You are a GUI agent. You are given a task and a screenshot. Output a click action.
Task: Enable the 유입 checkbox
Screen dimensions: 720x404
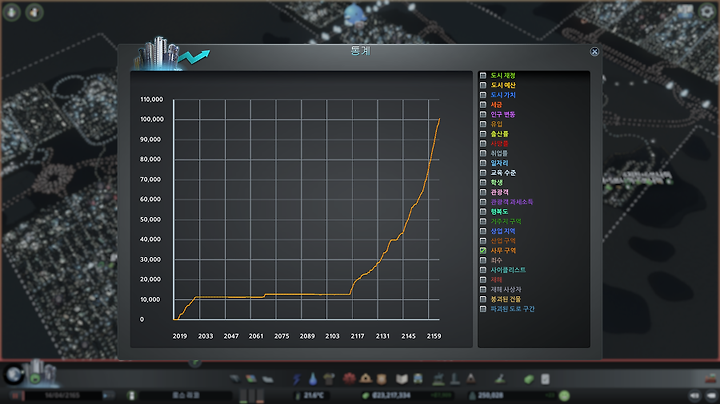coord(483,124)
